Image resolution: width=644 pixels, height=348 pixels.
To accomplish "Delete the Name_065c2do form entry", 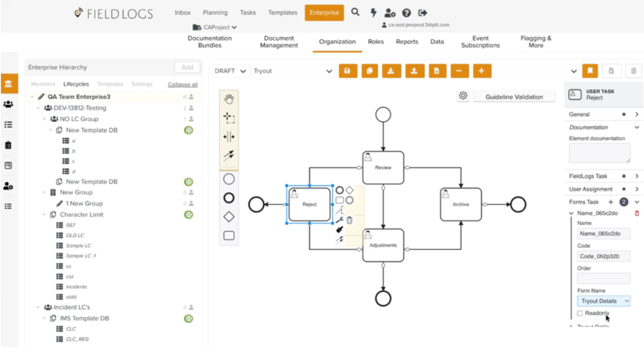I will 637,213.
